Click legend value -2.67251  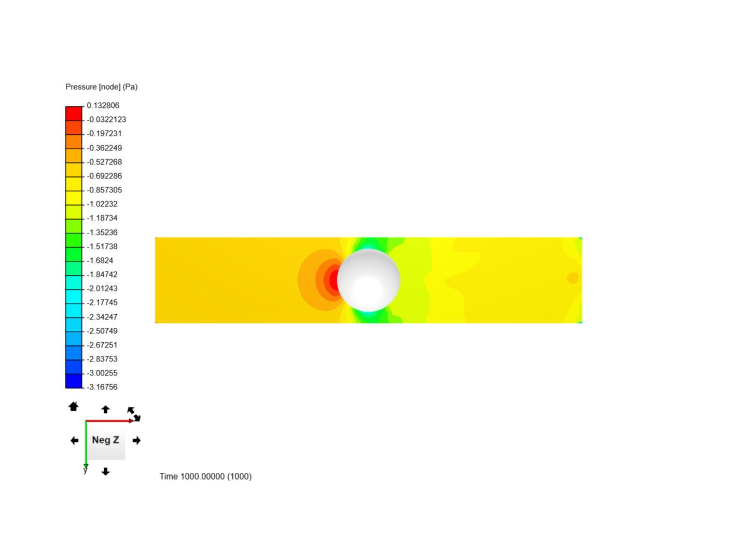(x=102, y=345)
